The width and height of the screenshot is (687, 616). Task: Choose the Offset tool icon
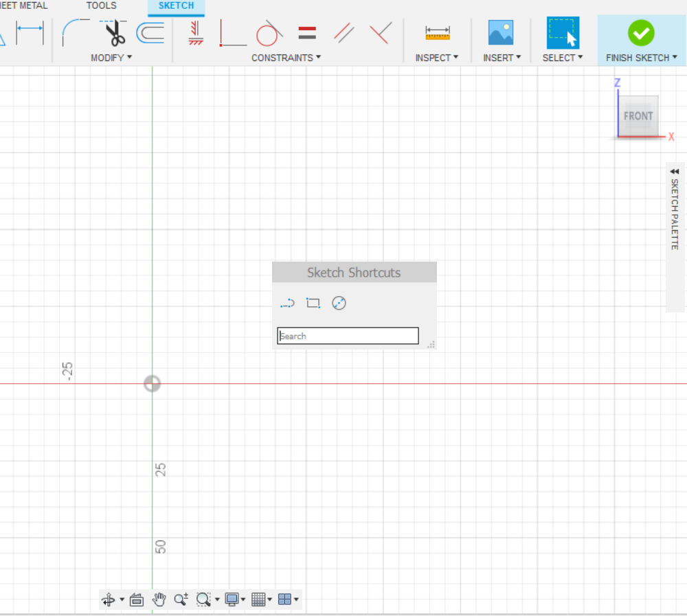(150, 32)
